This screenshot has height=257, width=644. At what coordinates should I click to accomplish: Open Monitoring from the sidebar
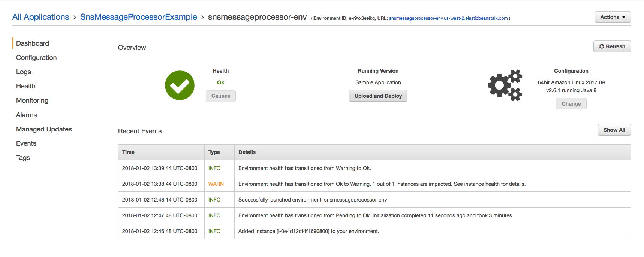(x=32, y=100)
